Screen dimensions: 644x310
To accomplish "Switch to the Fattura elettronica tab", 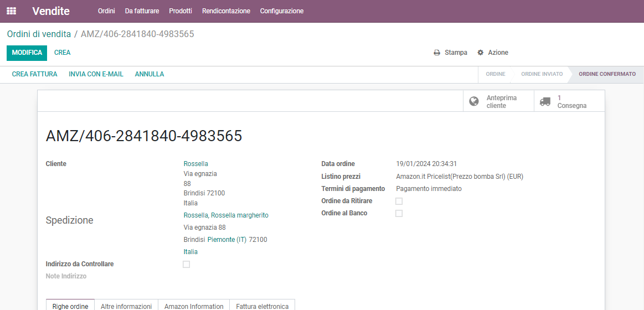I will [262, 306].
